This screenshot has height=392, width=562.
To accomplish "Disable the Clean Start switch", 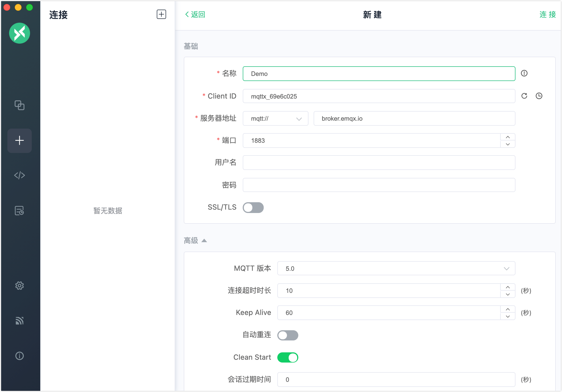I will point(288,357).
